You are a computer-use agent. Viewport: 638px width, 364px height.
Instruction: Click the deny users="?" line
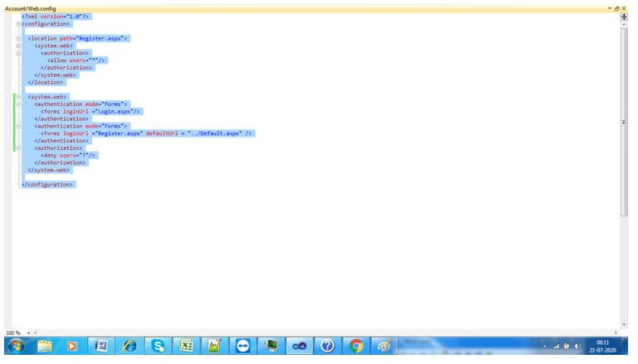click(x=68, y=156)
